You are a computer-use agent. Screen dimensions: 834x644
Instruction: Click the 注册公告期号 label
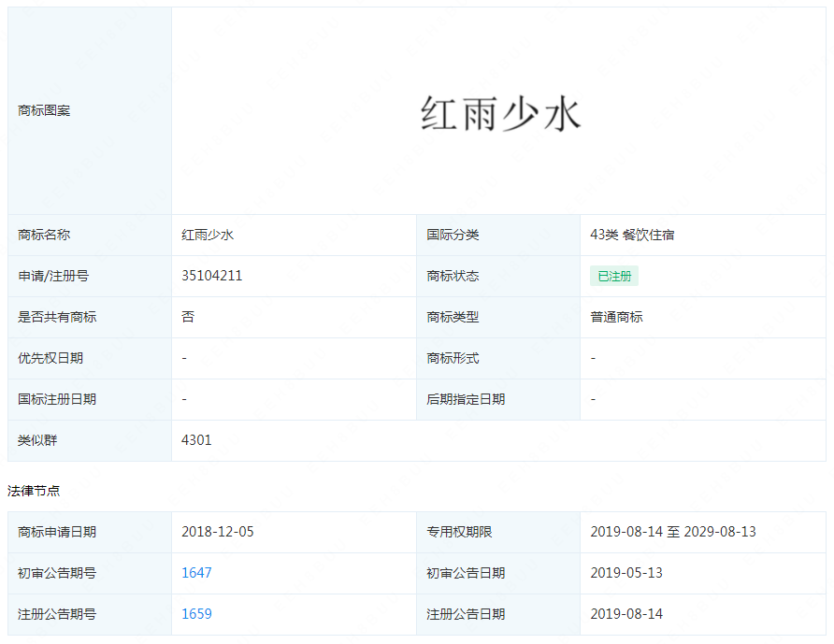tap(57, 614)
